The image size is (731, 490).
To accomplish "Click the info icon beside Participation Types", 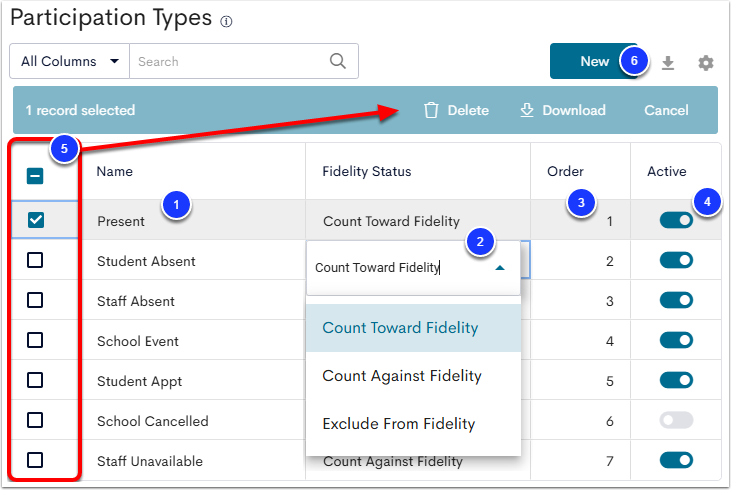I will [226, 21].
